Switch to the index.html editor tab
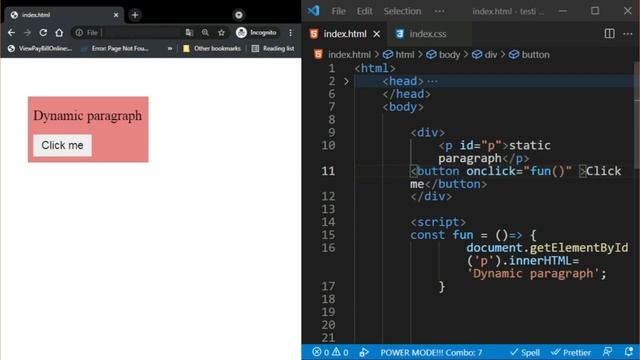This screenshot has width=640, height=360. (x=344, y=34)
